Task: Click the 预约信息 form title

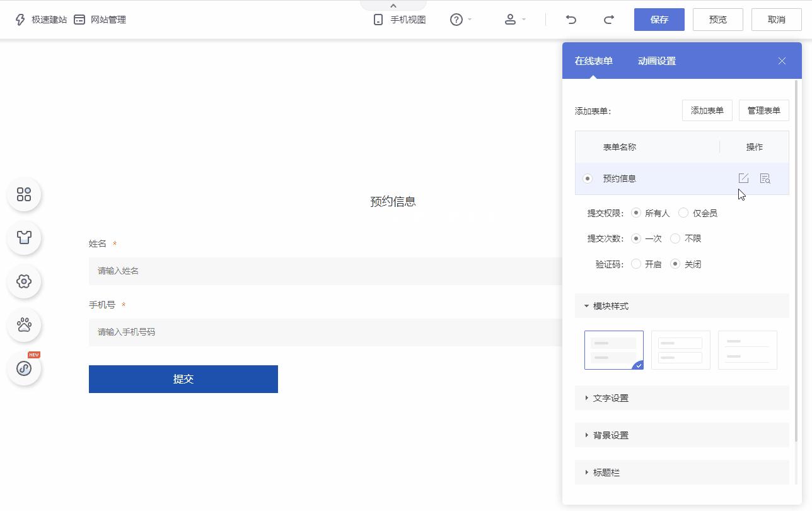Action: point(393,202)
